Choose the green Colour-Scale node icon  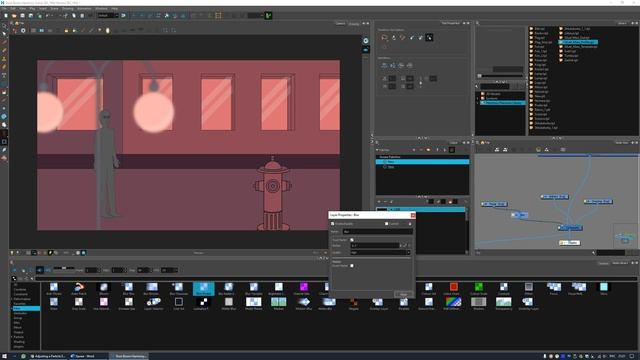tap(478, 288)
